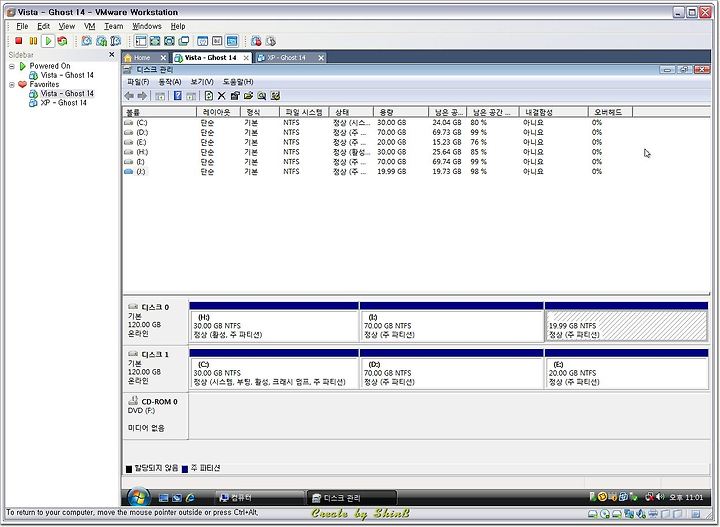Click the green Power On play icon
The image size is (720, 527).
(x=48, y=41)
